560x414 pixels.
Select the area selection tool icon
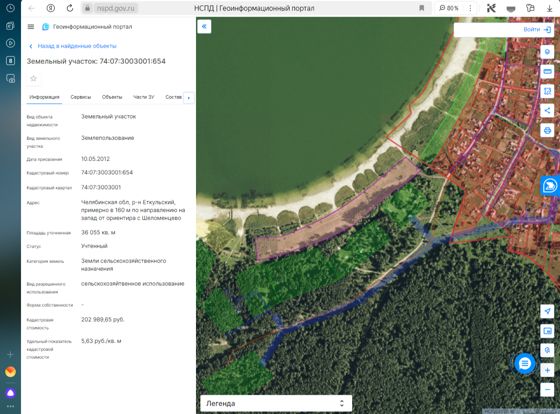tap(547, 91)
